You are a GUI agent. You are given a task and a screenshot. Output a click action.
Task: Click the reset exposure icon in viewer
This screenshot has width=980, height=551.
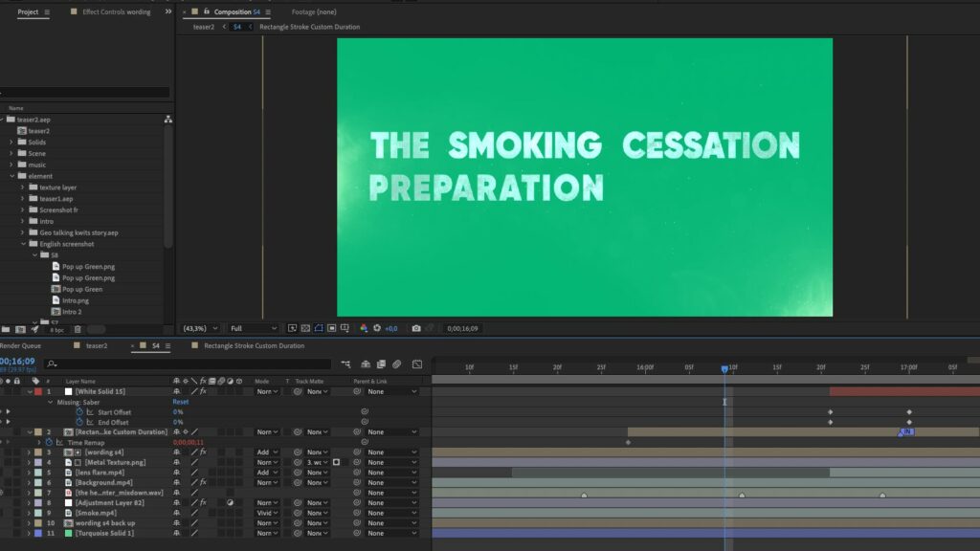pyautogui.click(x=376, y=328)
